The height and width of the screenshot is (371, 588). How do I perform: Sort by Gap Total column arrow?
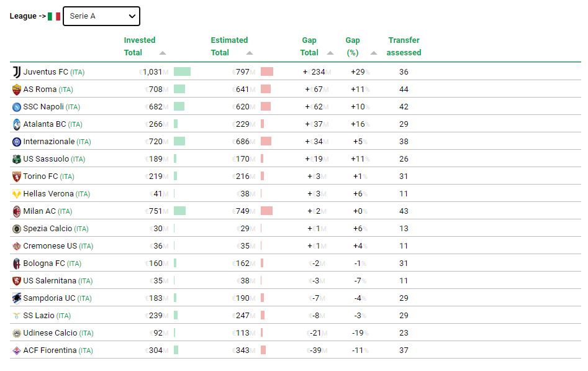pyautogui.click(x=330, y=53)
